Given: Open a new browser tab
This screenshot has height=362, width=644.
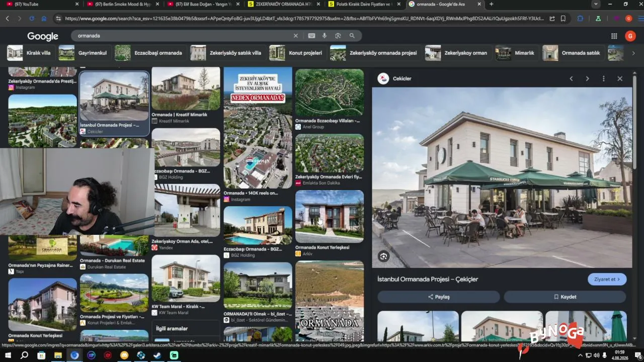Looking at the screenshot, I should pos(491,4).
